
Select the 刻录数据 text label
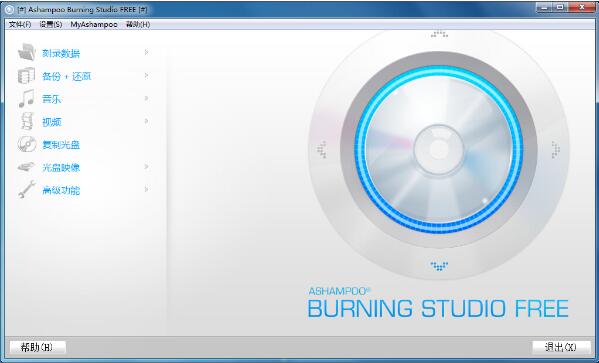point(61,53)
